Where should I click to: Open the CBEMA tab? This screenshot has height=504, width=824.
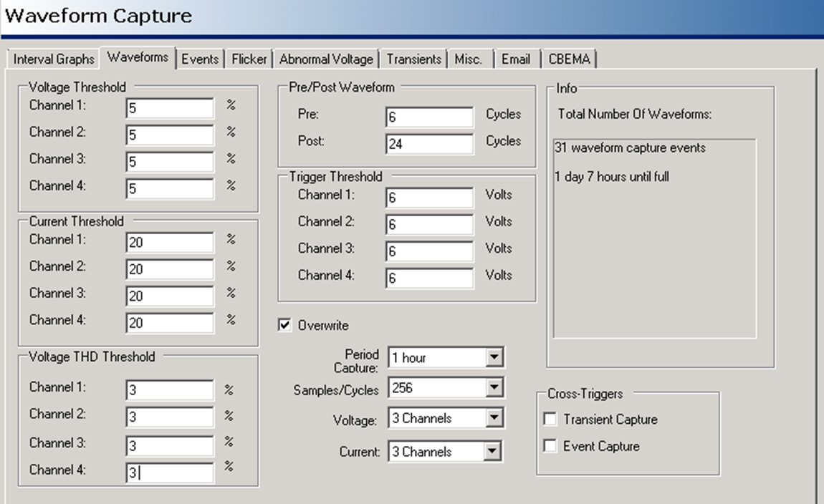coord(569,59)
